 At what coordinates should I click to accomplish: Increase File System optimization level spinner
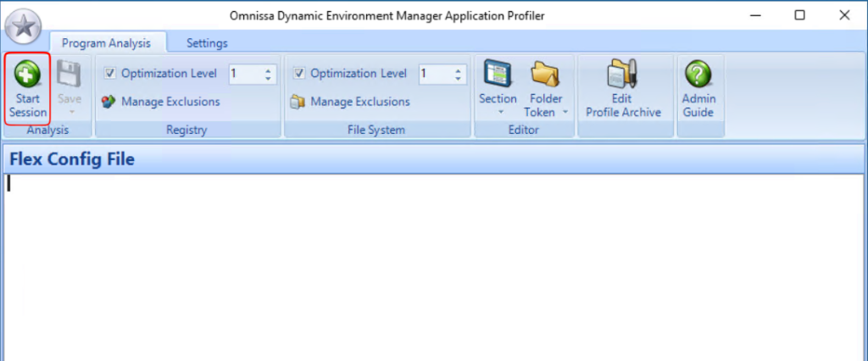[x=458, y=70]
